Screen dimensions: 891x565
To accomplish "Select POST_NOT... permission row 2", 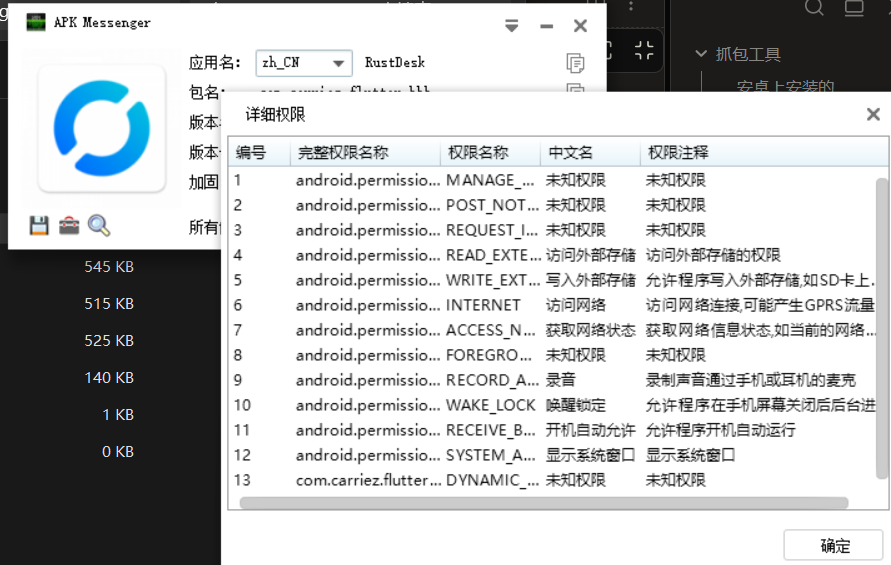I will tap(552, 205).
